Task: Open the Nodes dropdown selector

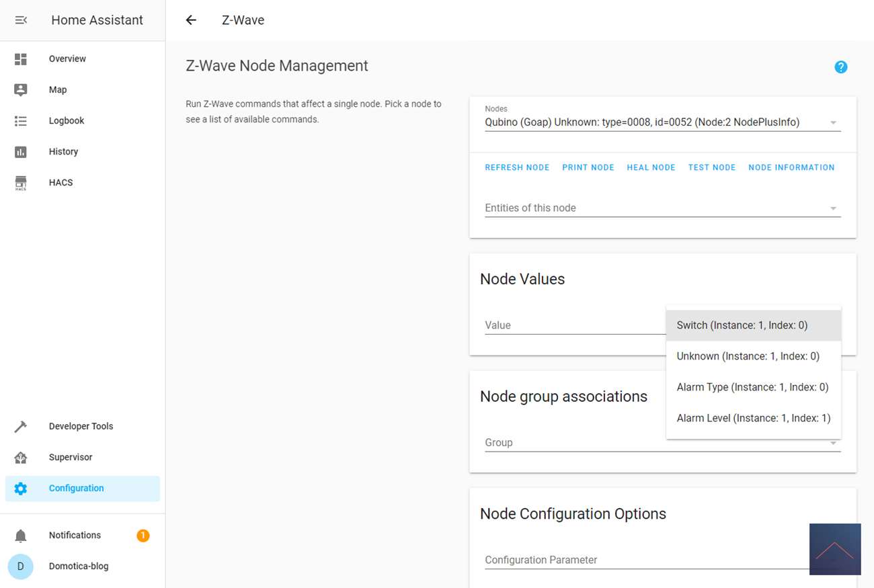Action: 662,122
